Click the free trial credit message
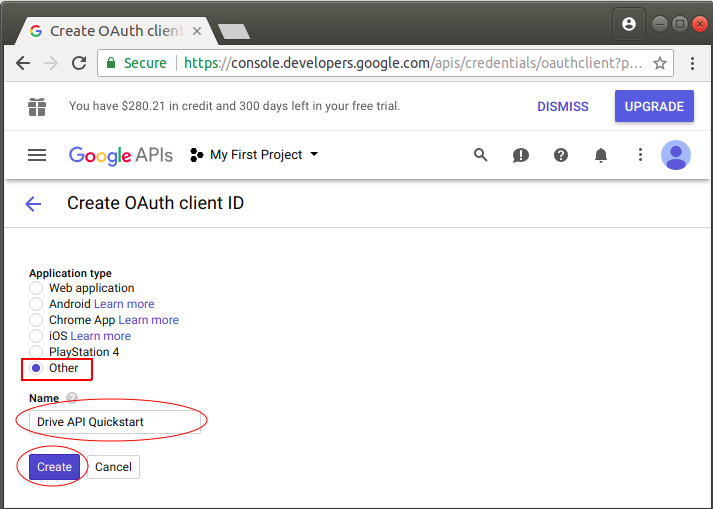The image size is (713, 509). point(234,106)
